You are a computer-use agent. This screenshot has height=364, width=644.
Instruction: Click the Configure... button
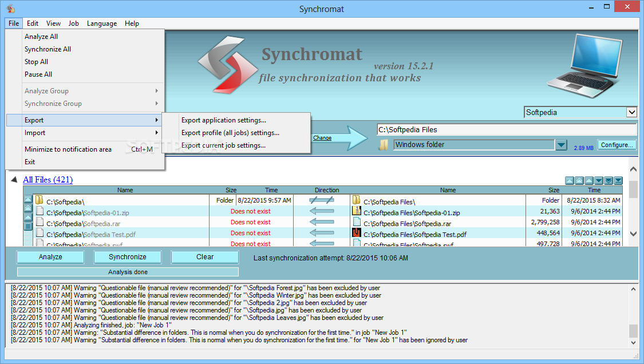pyautogui.click(x=617, y=145)
